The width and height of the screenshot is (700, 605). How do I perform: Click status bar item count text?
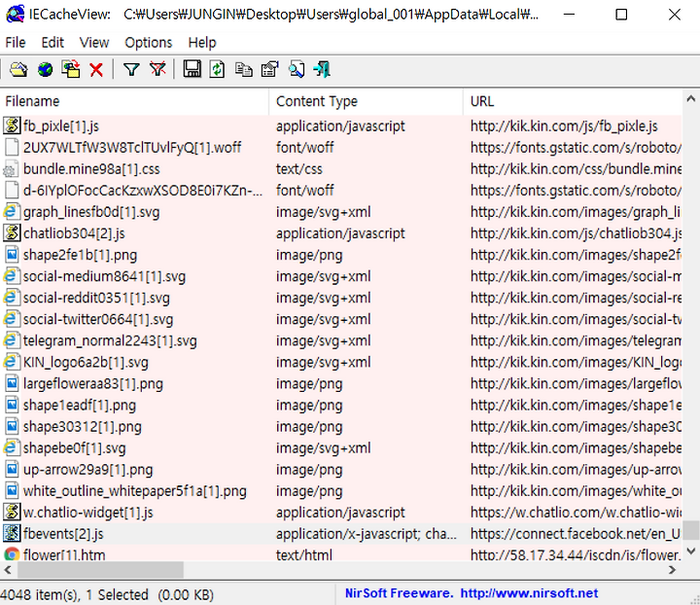tap(107, 594)
